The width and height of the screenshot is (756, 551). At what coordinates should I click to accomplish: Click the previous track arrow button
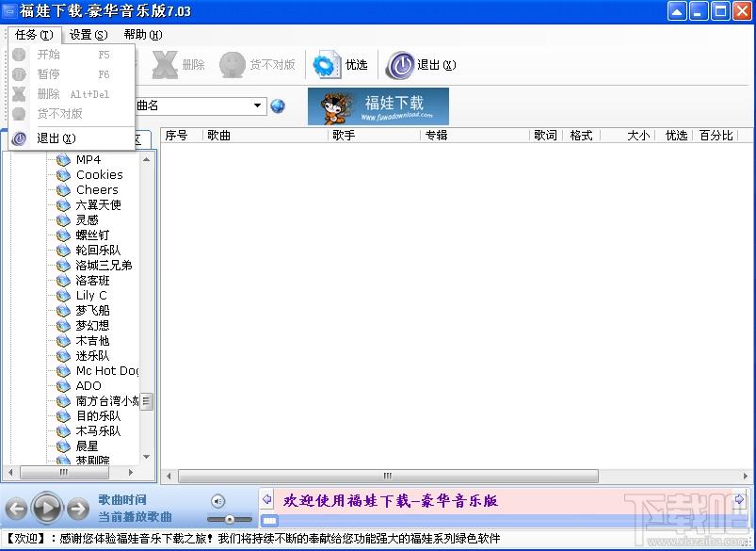[x=16, y=510]
